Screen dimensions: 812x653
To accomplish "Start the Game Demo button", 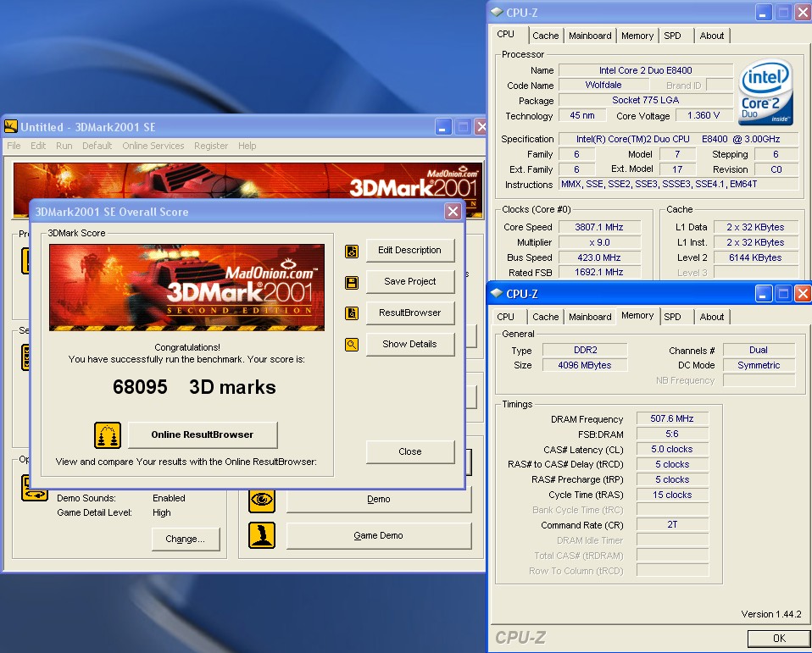I will [379, 535].
